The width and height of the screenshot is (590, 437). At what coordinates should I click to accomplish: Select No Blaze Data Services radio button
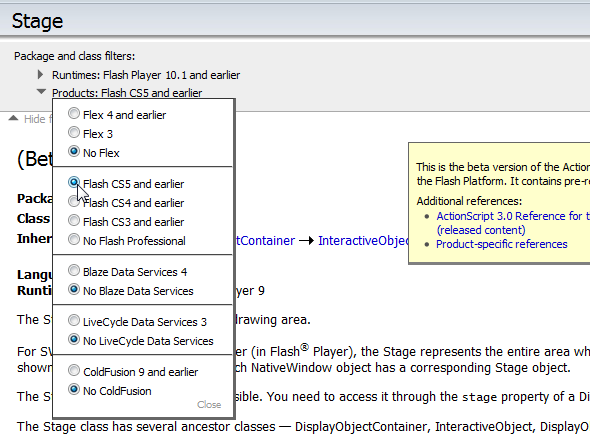[74, 289]
